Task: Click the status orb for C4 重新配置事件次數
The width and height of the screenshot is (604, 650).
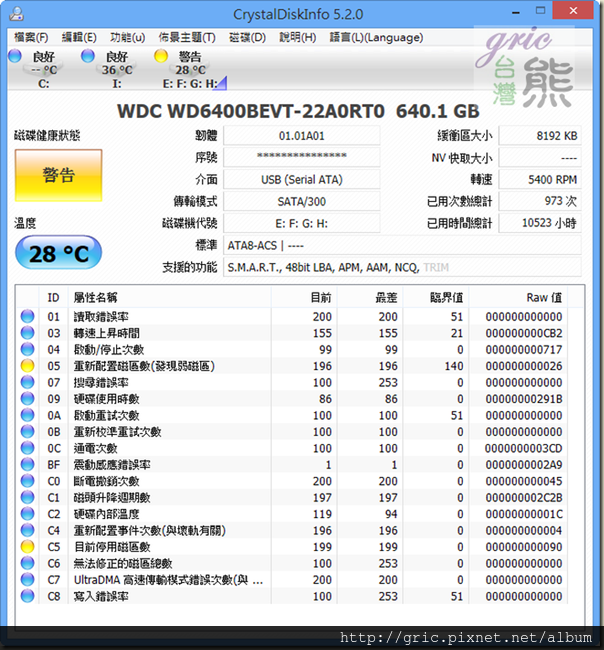Action: click(x=27, y=530)
